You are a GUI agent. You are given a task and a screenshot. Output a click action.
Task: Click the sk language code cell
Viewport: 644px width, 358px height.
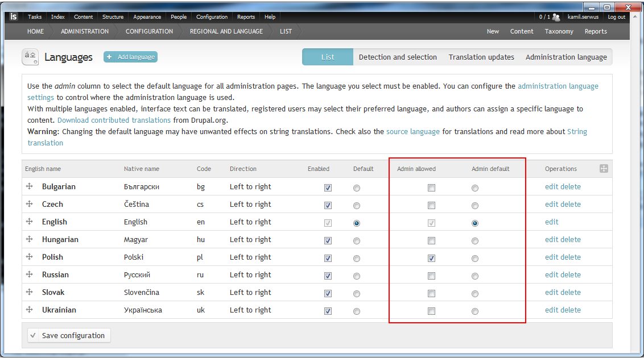tap(200, 293)
